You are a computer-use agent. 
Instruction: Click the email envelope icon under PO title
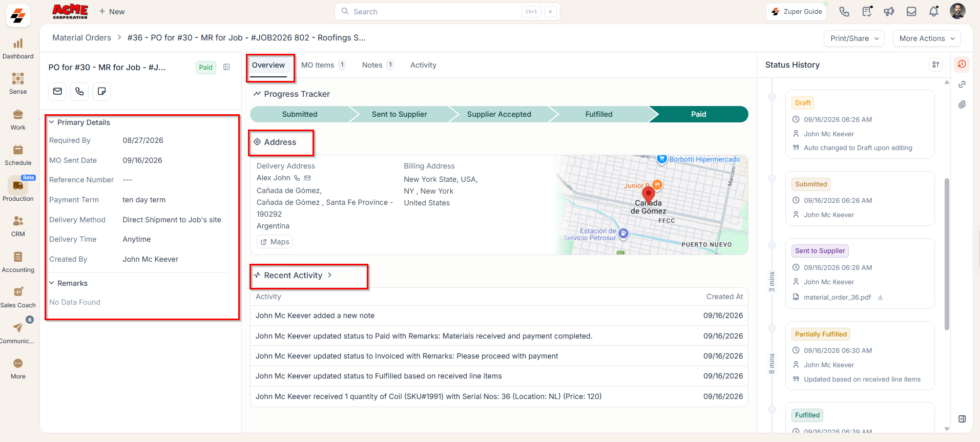point(57,91)
